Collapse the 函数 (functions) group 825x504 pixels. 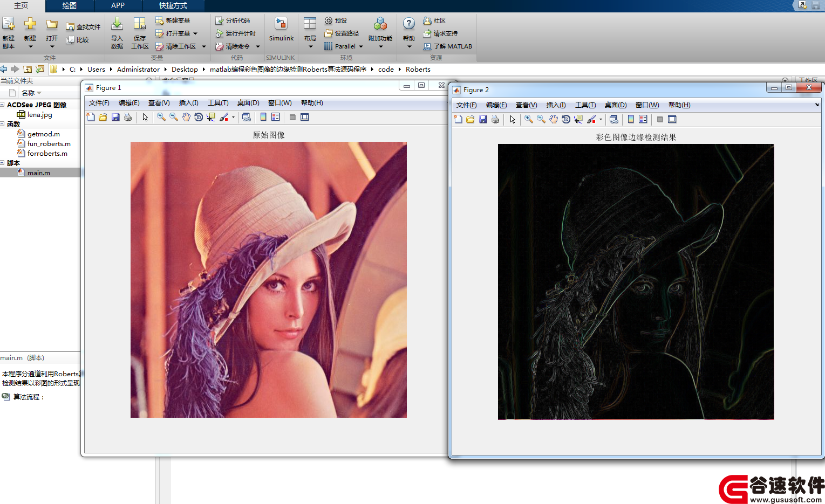tap(3, 124)
